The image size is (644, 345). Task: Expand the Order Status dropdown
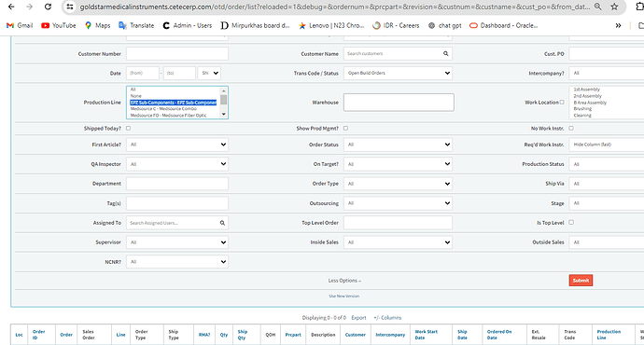click(x=398, y=145)
